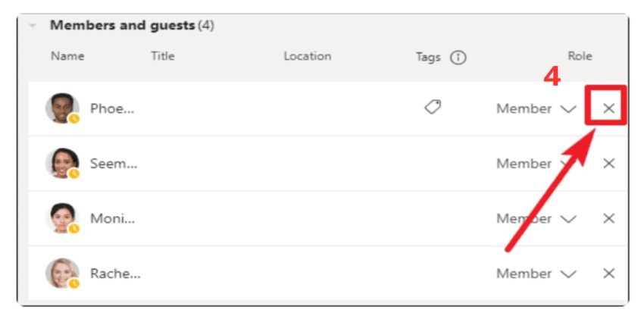Click the Location column header
The image size is (644, 322).
(307, 56)
